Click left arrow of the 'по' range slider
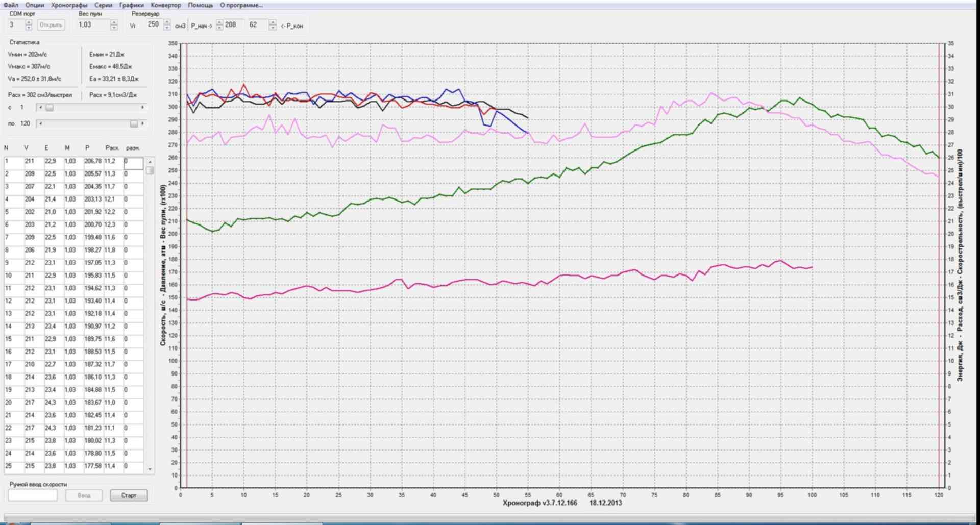The height and width of the screenshot is (525, 980). click(x=40, y=123)
